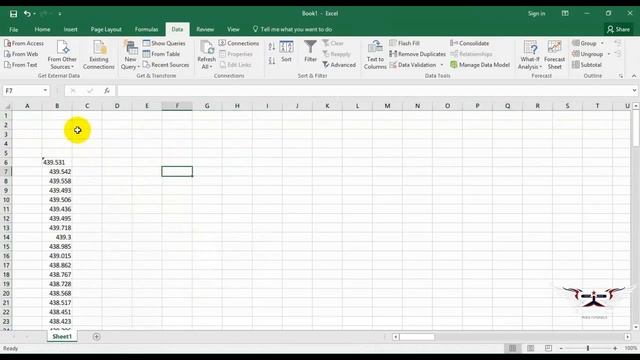Click Sign in link
This screenshot has width=640, height=360.
click(536, 13)
